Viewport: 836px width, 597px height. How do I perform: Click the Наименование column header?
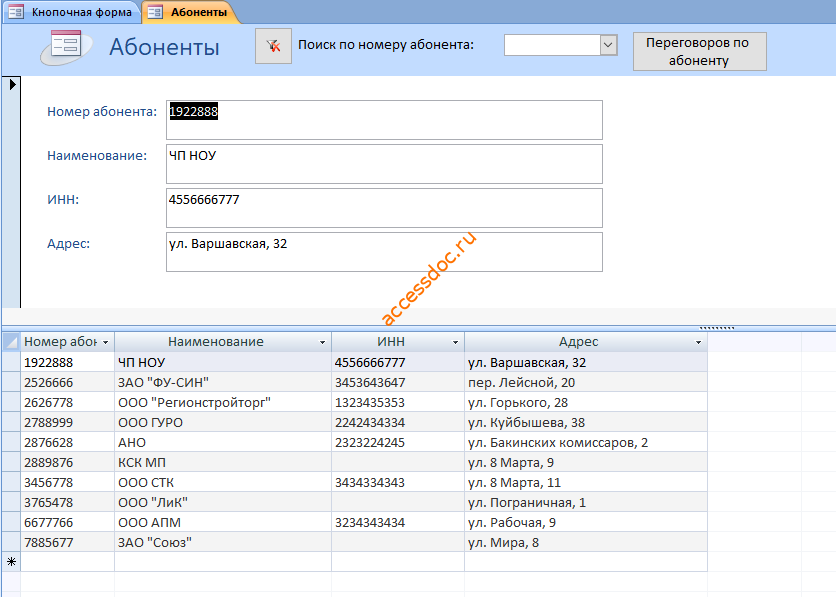223,342
